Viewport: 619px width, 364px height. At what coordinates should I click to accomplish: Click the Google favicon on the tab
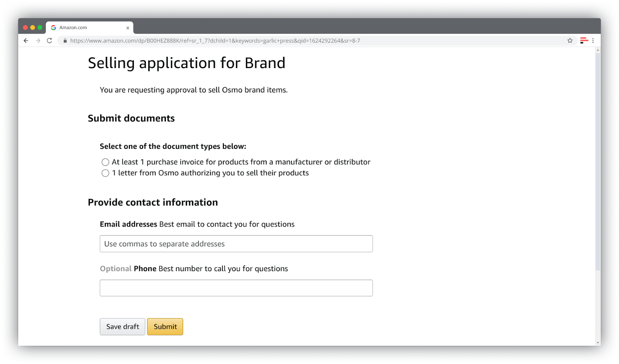[53, 27]
